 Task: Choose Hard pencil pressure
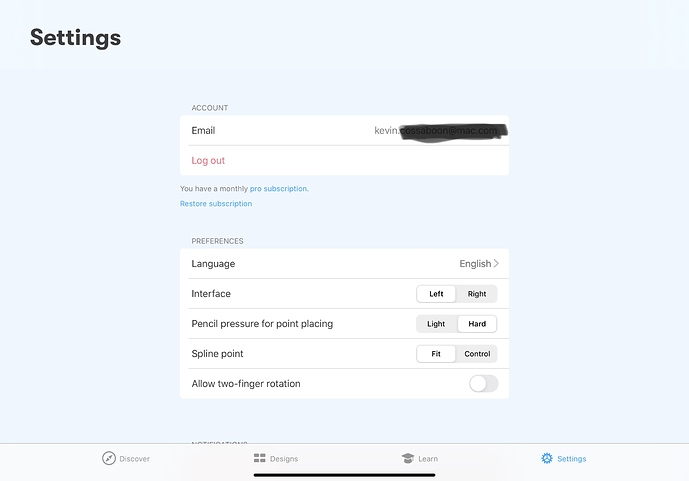pyautogui.click(x=477, y=324)
